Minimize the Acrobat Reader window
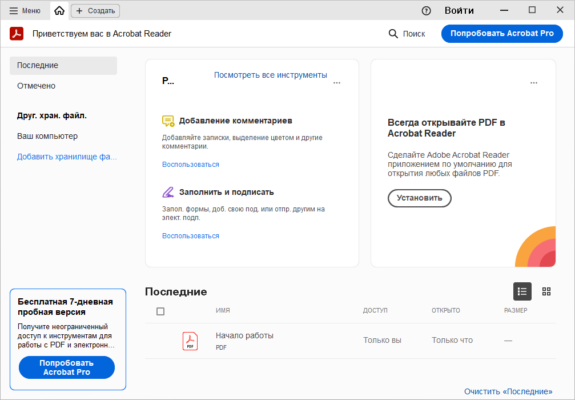The height and width of the screenshot is (400, 575). click(x=504, y=10)
